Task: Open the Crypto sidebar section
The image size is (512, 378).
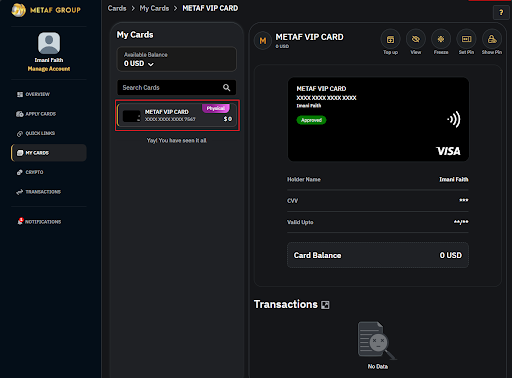Action: pos(49,172)
